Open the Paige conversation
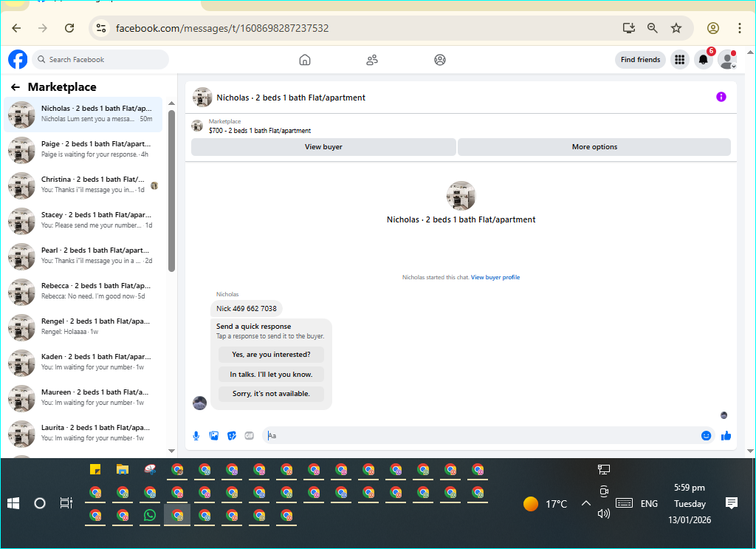The width and height of the screenshot is (756, 549). coord(83,149)
